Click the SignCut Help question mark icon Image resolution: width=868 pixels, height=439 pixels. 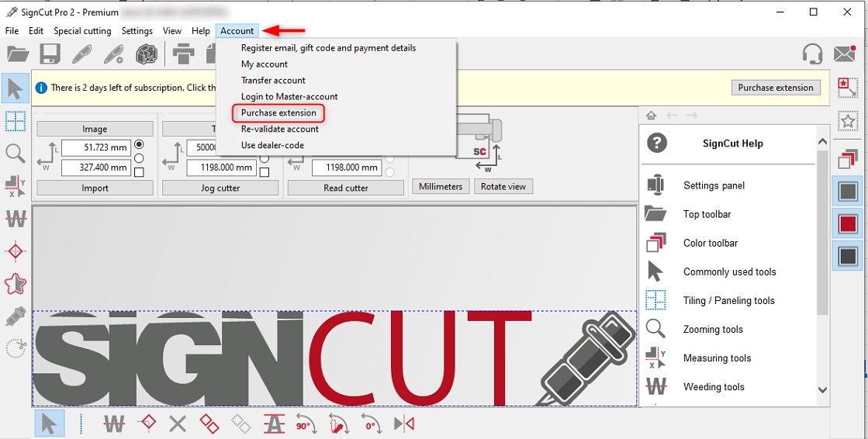click(656, 143)
